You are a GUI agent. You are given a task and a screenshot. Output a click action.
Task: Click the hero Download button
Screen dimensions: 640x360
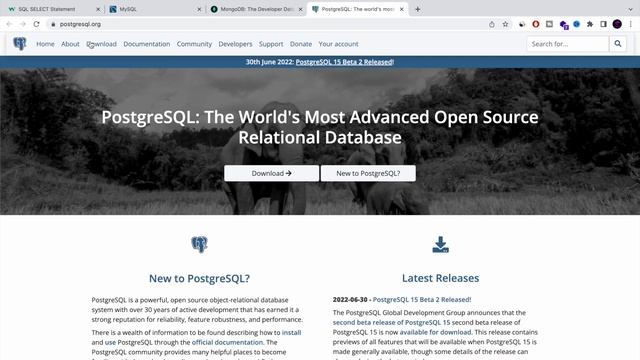(x=271, y=173)
